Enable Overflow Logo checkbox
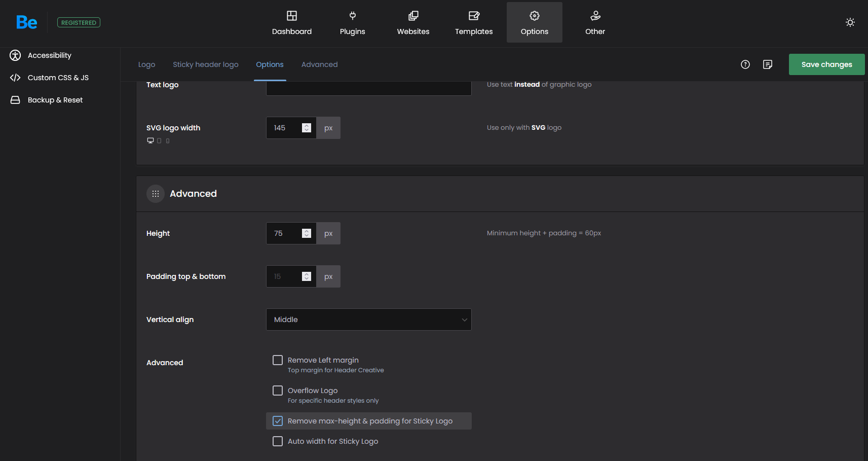Image resolution: width=868 pixels, height=461 pixels. [x=278, y=391]
